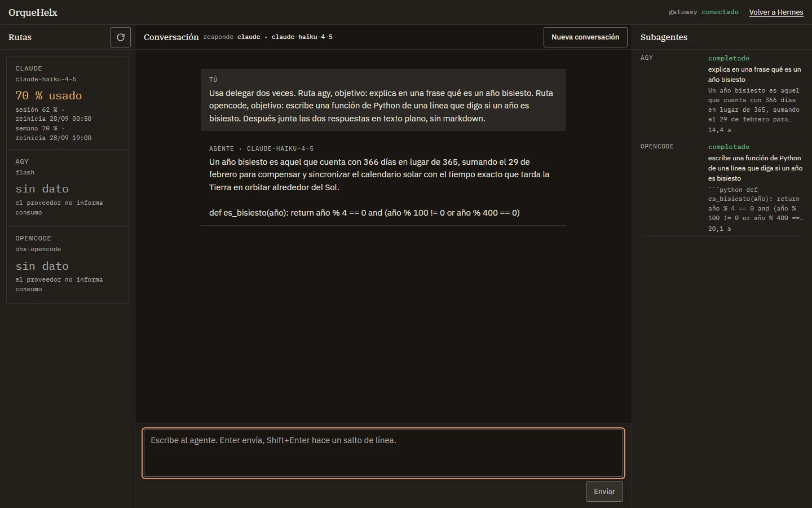Click the 'def es_bisiesto(año)' code line in reply

tap(364, 213)
